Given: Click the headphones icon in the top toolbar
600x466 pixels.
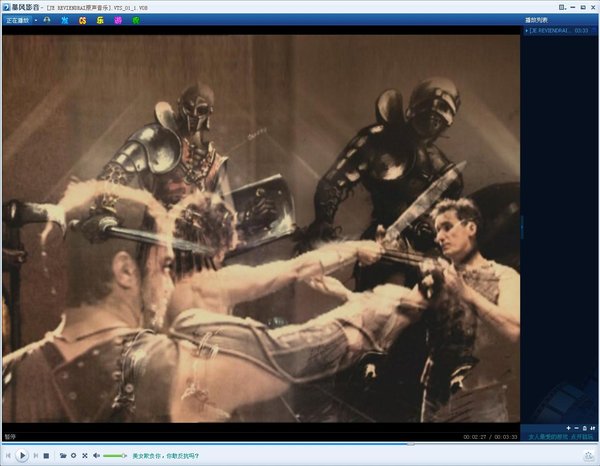Looking at the screenshot, I should click(48, 20).
